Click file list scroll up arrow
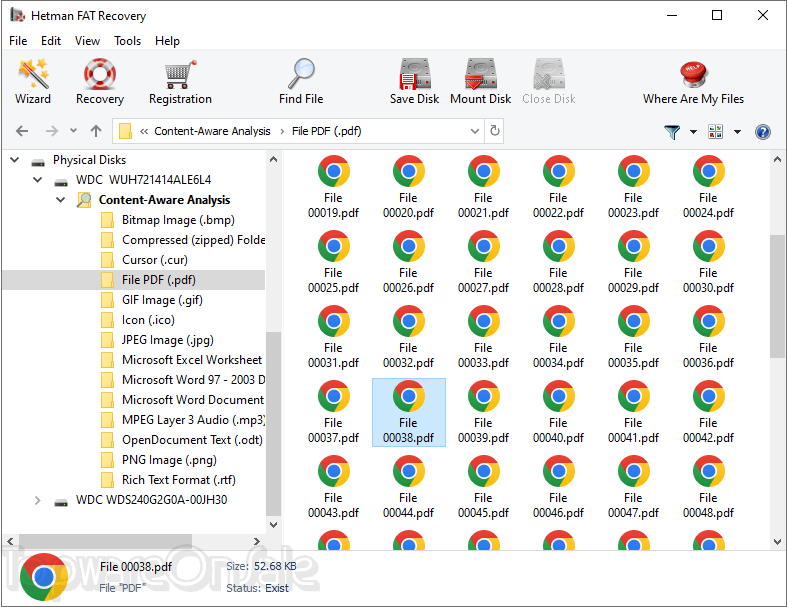The width and height of the screenshot is (787, 607). [x=777, y=160]
